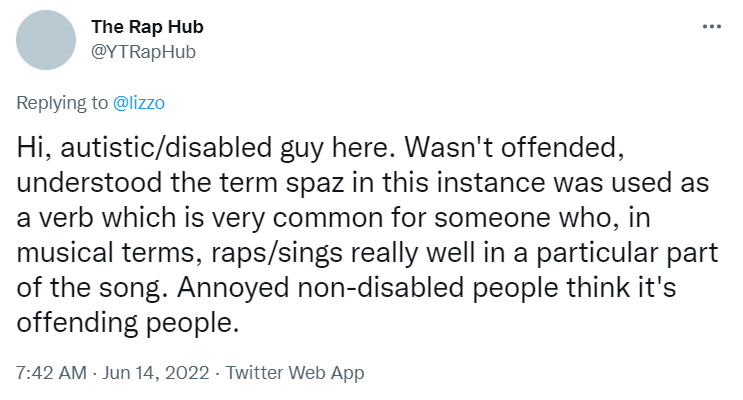743x400 pixels.
Task: Open the three-dot more options menu
Action: coord(711,27)
